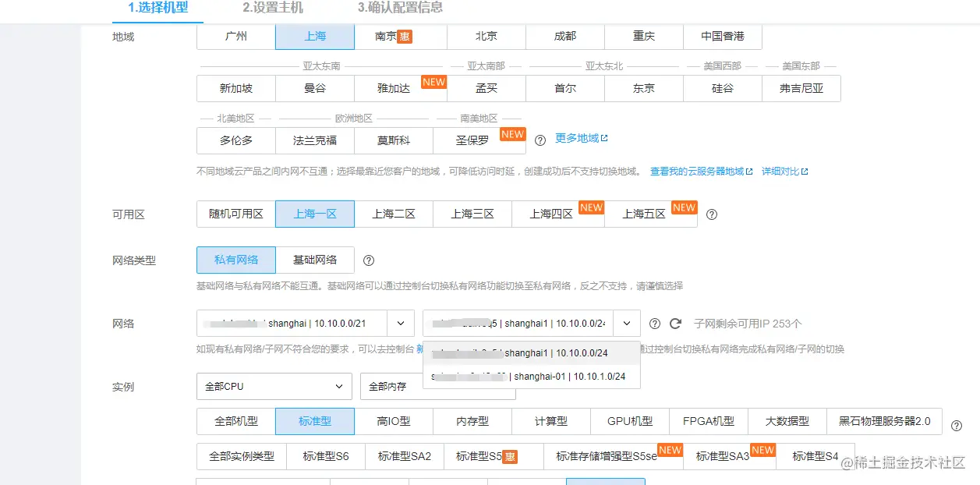Select region 中国香港

click(x=723, y=36)
